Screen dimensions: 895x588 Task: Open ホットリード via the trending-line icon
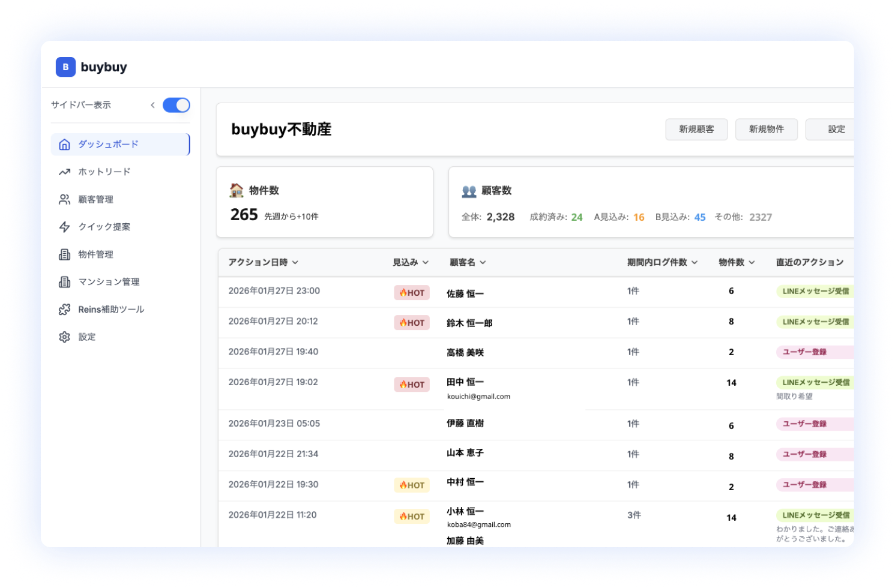(64, 172)
